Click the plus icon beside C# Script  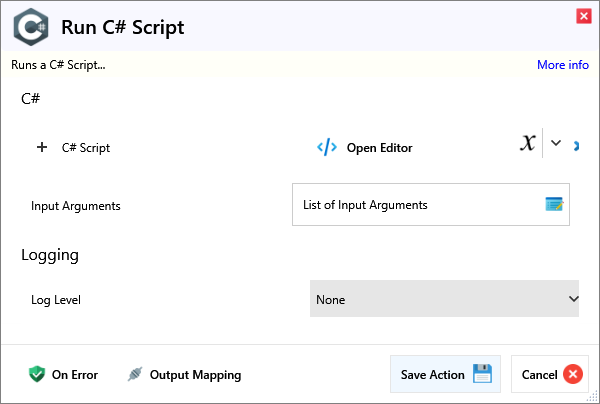(42, 147)
